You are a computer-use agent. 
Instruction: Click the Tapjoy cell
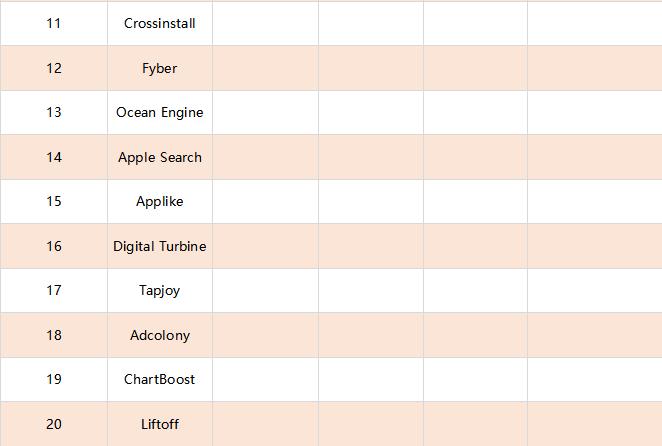point(160,290)
